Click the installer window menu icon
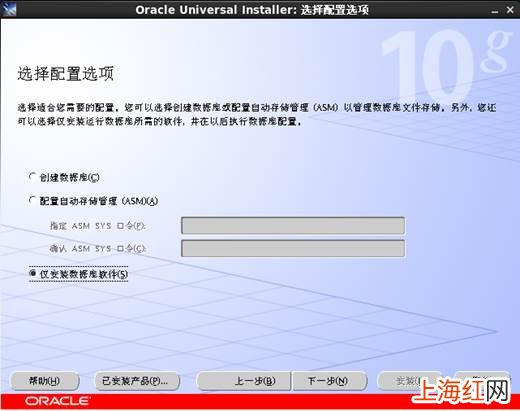 (x=9, y=9)
